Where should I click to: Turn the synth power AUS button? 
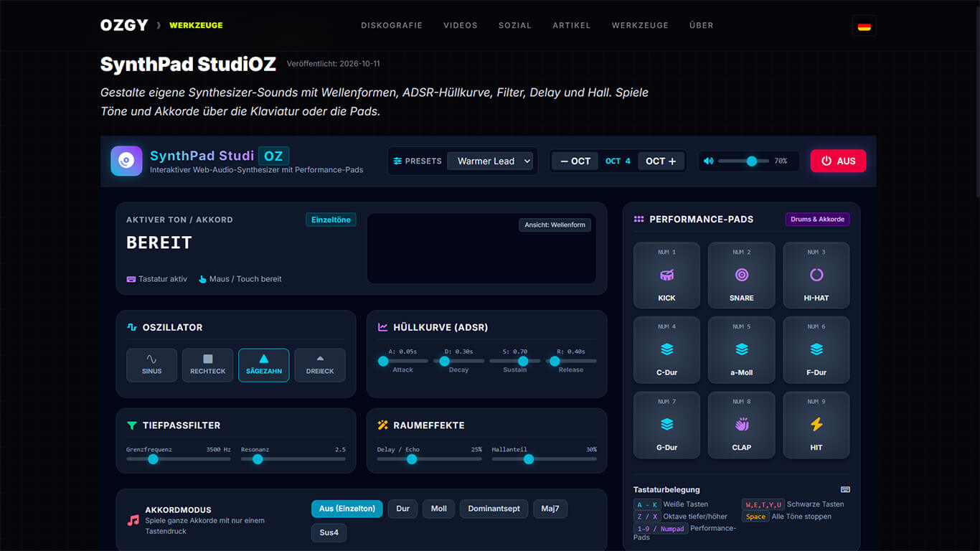(x=838, y=161)
